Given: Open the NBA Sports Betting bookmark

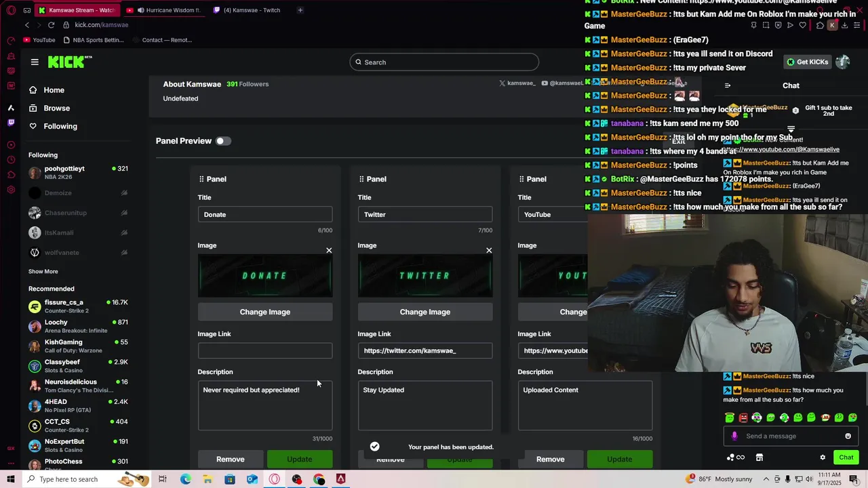Looking at the screenshot, I should tap(93, 40).
